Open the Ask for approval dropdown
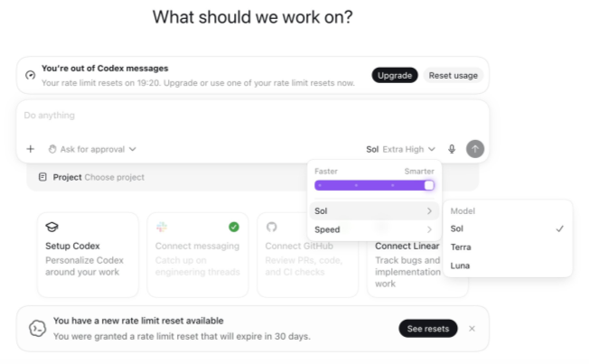The image size is (589, 364). (92, 149)
